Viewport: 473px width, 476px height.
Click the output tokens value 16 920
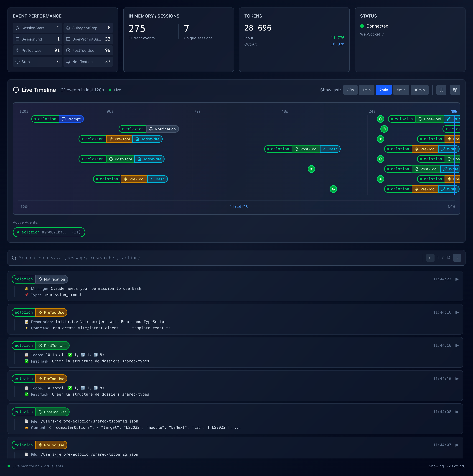pyautogui.click(x=338, y=44)
